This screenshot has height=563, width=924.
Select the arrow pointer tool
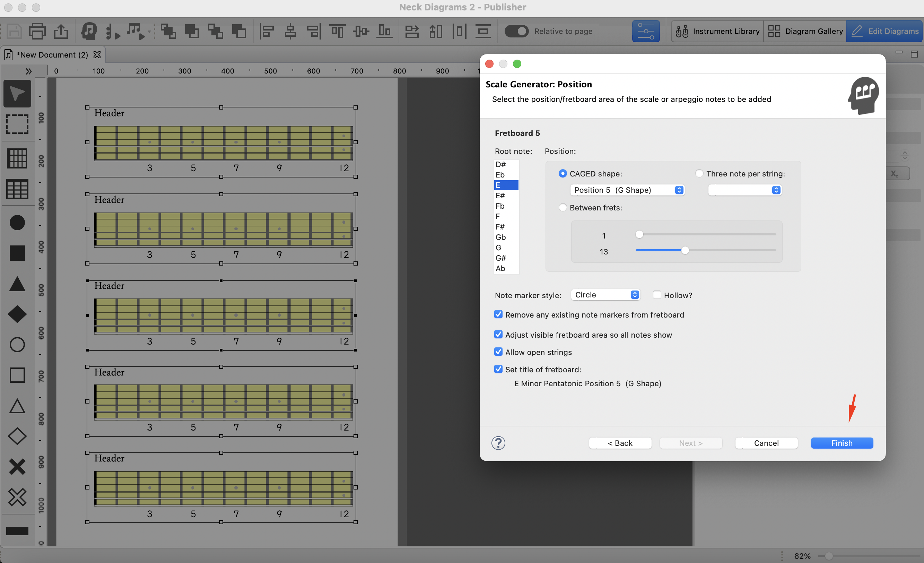[17, 93]
